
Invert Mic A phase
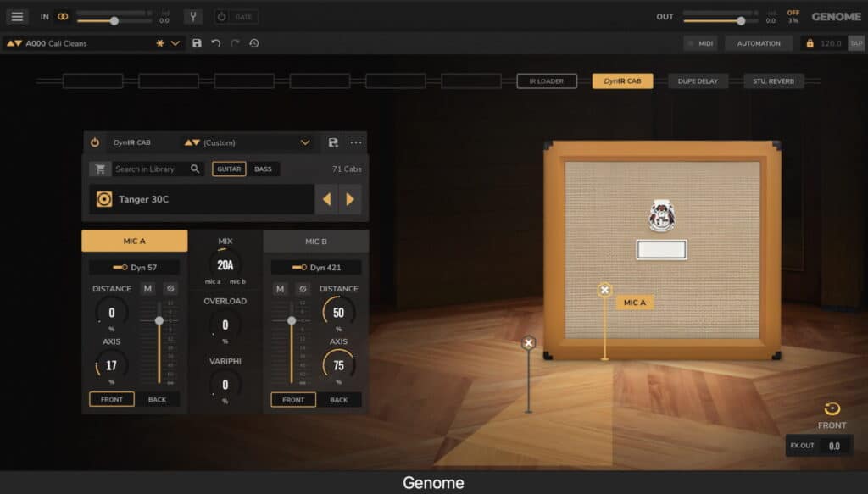[x=170, y=289]
